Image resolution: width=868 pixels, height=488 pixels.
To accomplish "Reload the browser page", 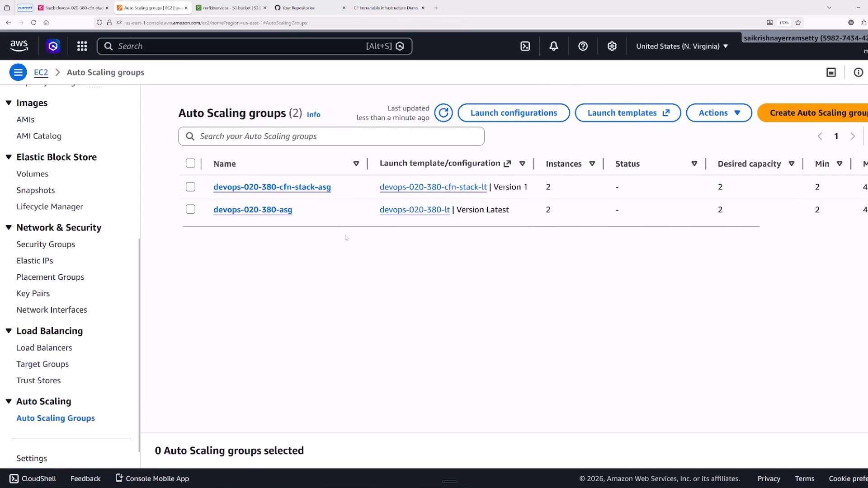I will [33, 22].
